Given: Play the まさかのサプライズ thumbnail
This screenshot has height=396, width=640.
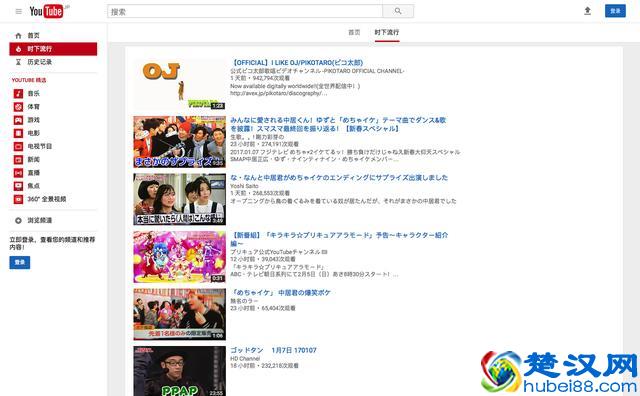Looking at the screenshot, I should 180,142.
